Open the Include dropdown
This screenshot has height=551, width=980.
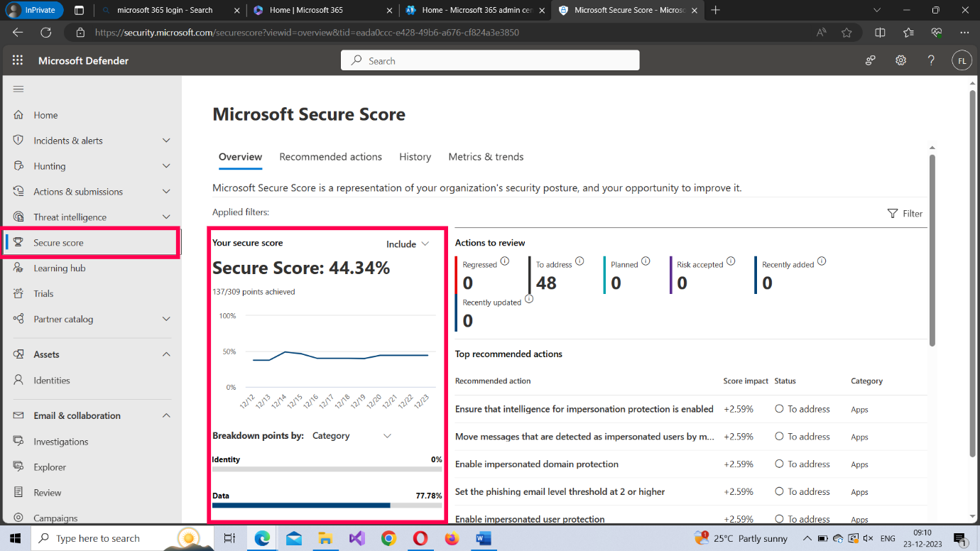408,244
